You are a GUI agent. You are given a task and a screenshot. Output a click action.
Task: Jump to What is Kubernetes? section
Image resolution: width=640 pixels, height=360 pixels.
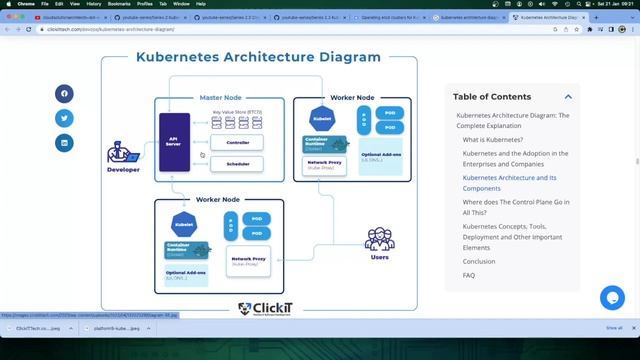(x=493, y=140)
